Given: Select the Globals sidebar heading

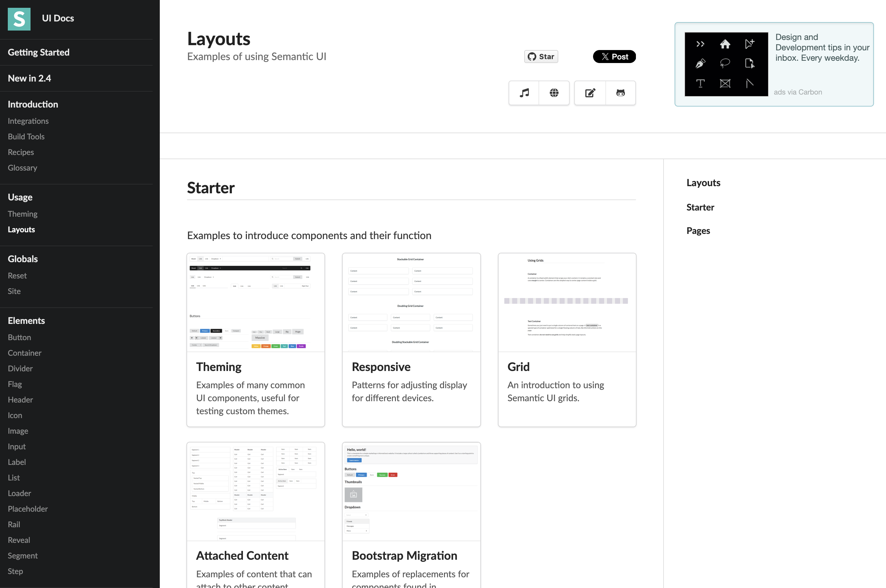Looking at the screenshot, I should point(23,259).
